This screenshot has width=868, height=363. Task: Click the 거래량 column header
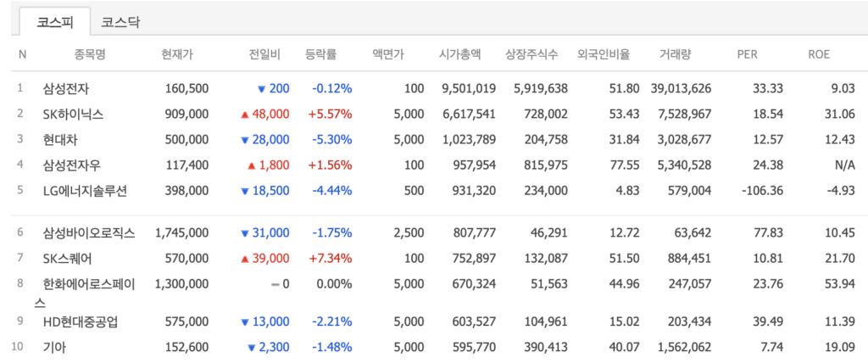pos(675,54)
